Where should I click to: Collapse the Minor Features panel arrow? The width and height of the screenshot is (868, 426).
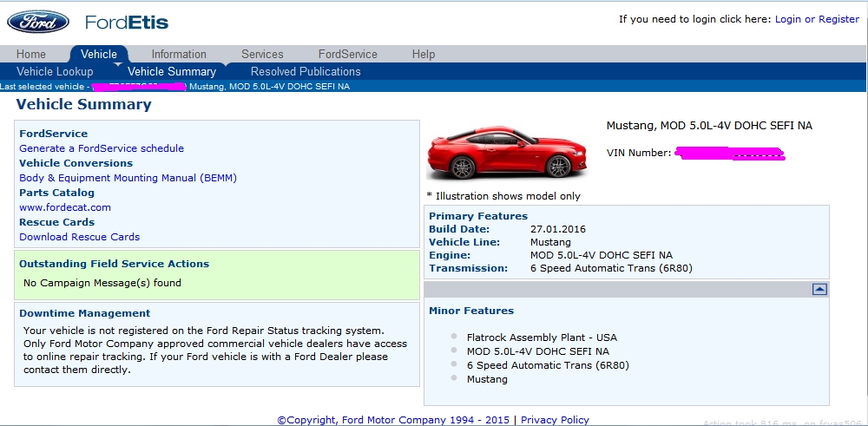point(819,289)
